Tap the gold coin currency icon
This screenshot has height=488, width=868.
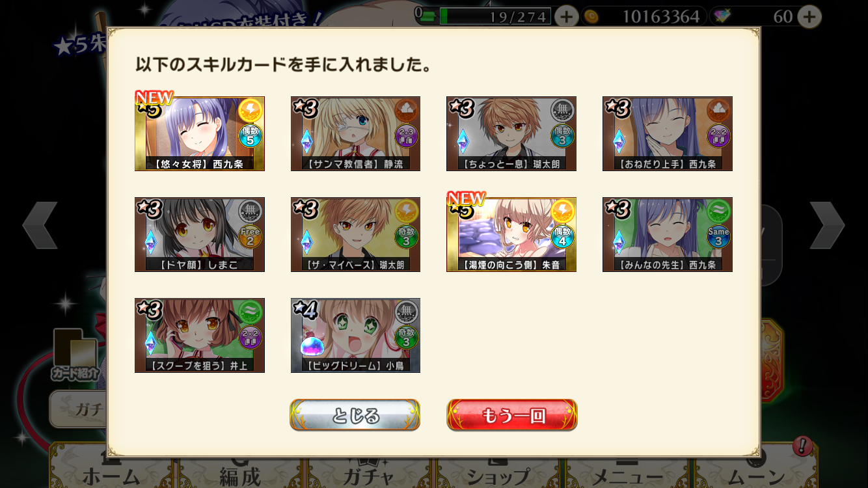pyautogui.click(x=591, y=16)
